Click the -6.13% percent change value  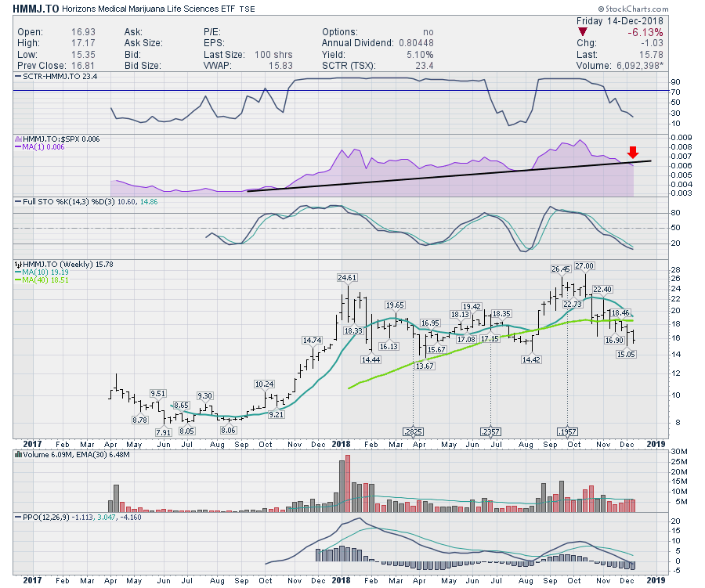645,32
